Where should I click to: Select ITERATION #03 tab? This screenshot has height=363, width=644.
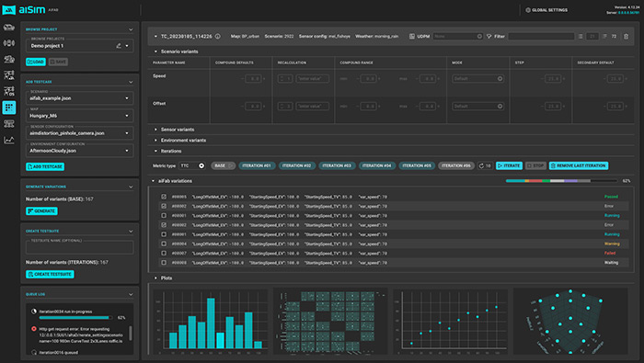coord(337,165)
